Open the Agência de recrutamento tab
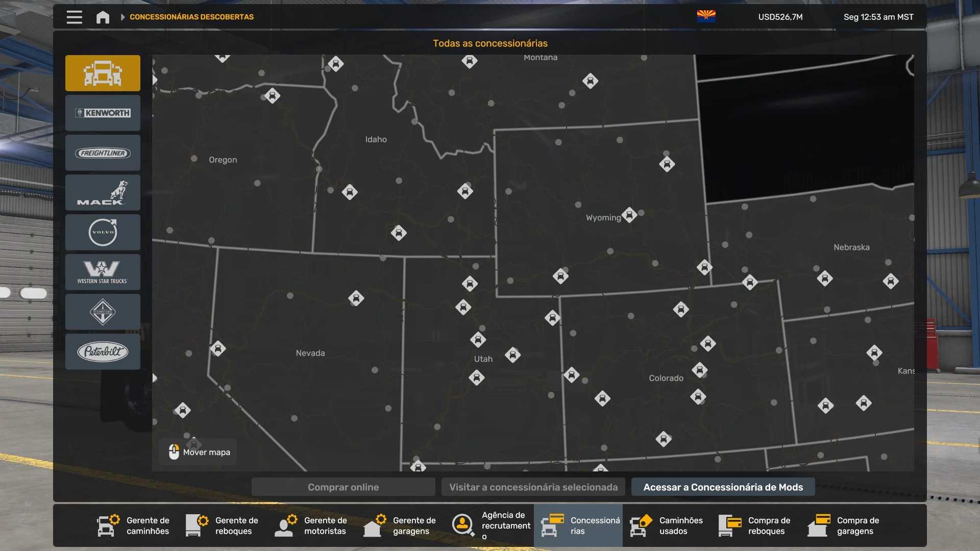Viewport: 980px width, 551px height. tap(490, 525)
